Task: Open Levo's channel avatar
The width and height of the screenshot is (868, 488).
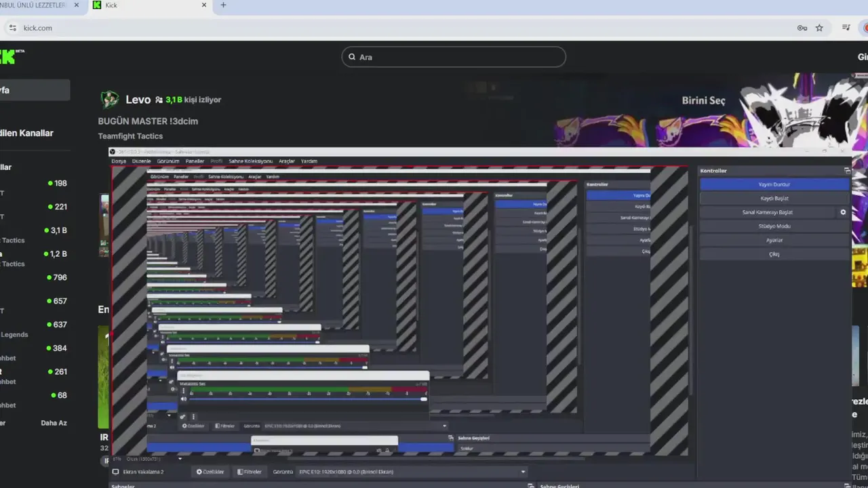Action: pos(110,100)
